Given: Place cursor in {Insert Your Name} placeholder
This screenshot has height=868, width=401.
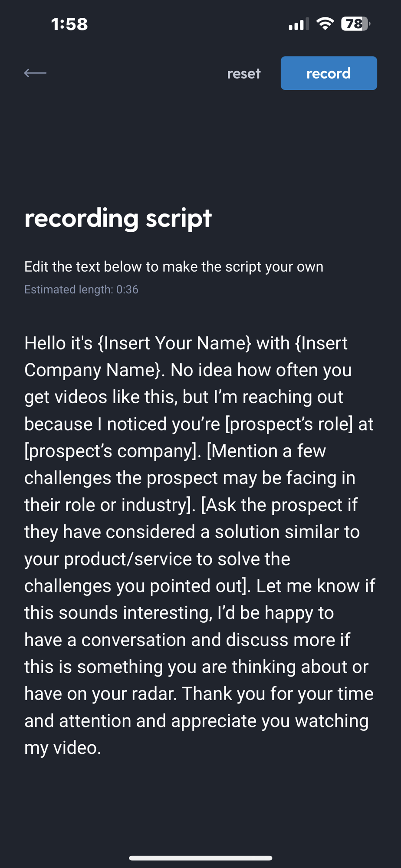Looking at the screenshot, I should pos(174,343).
